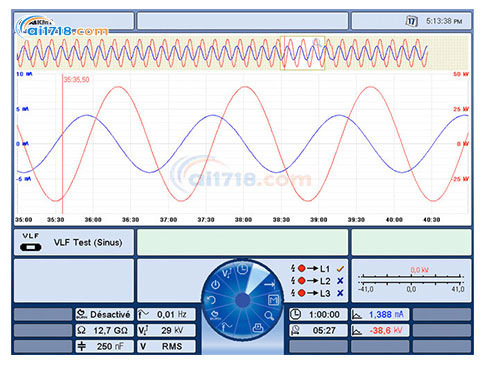Select the L1 phase label
The image size is (485, 365).
pos(325,269)
